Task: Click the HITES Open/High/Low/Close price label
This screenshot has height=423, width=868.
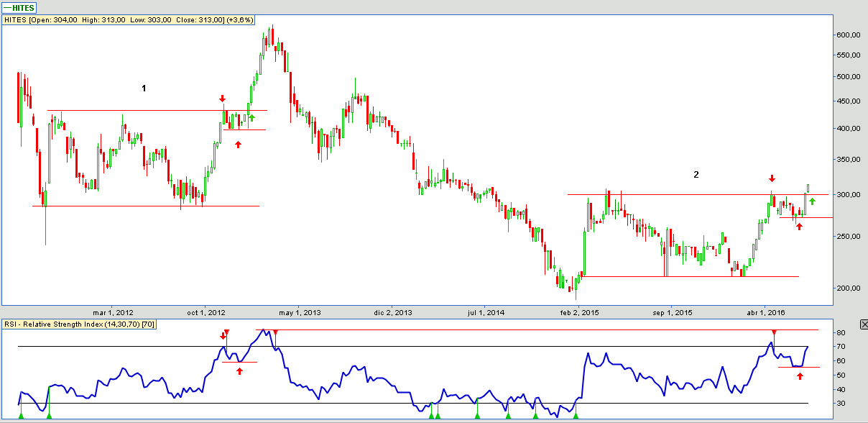Action: click(x=129, y=20)
